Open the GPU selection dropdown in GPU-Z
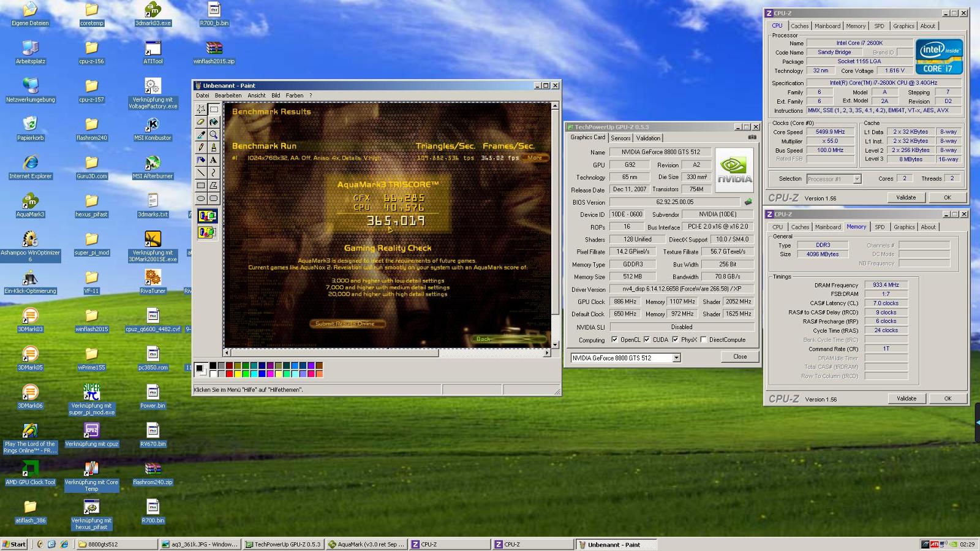Viewport: 980px width, 551px height. (676, 358)
